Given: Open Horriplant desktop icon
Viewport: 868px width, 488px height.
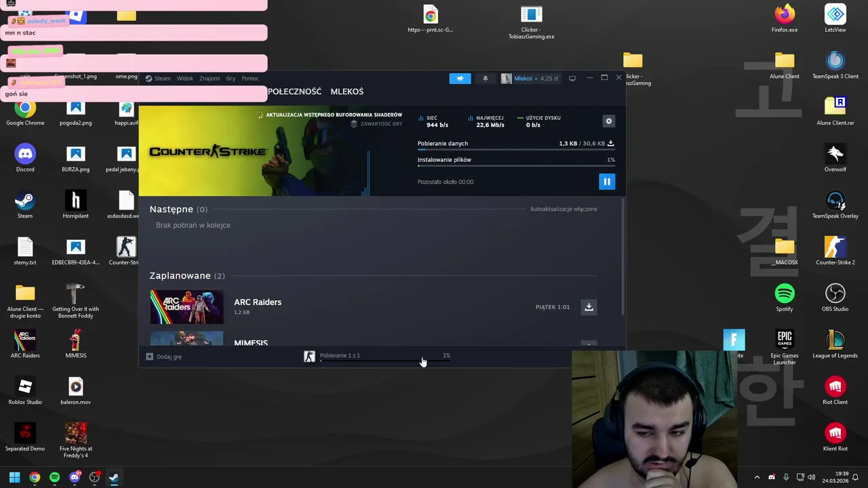Looking at the screenshot, I should pos(75,205).
